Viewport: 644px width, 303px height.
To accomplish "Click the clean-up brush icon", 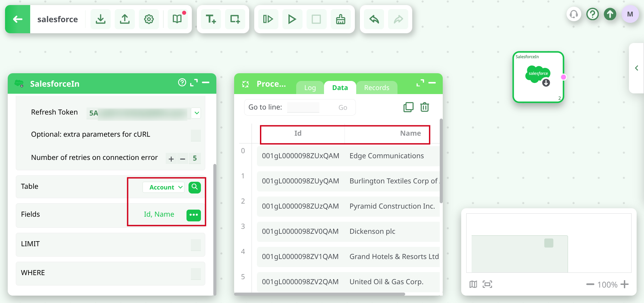I will pyautogui.click(x=340, y=19).
